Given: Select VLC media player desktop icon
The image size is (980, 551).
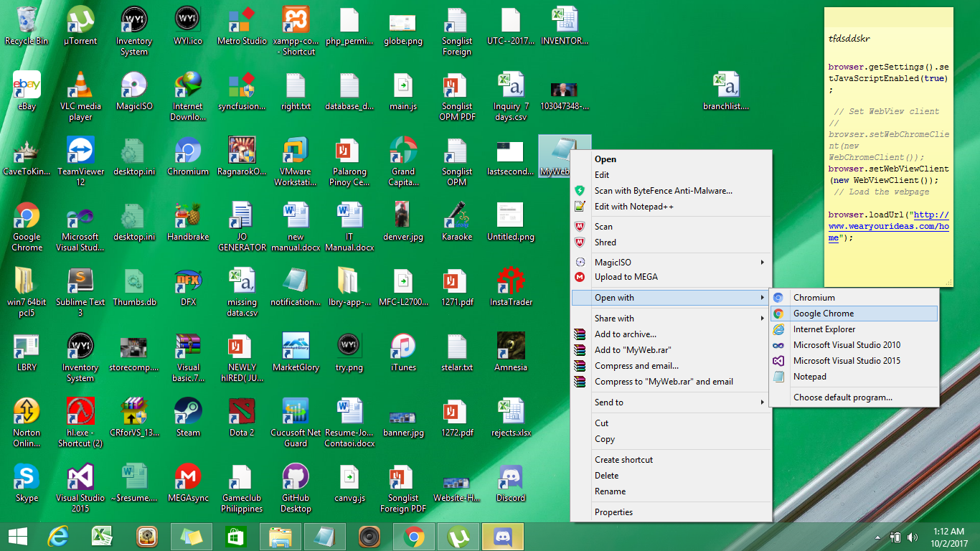Looking at the screenshot, I should click(x=80, y=96).
